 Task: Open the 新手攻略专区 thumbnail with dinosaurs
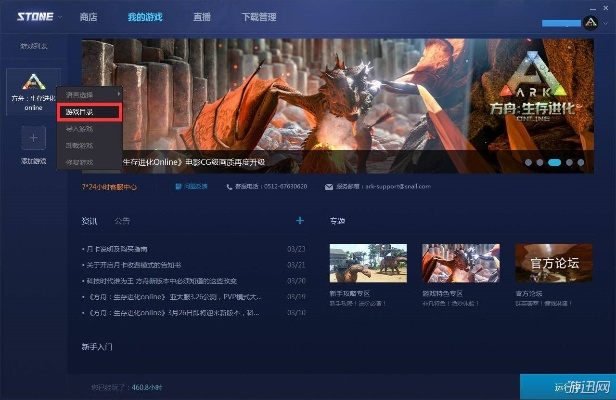coord(368,263)
